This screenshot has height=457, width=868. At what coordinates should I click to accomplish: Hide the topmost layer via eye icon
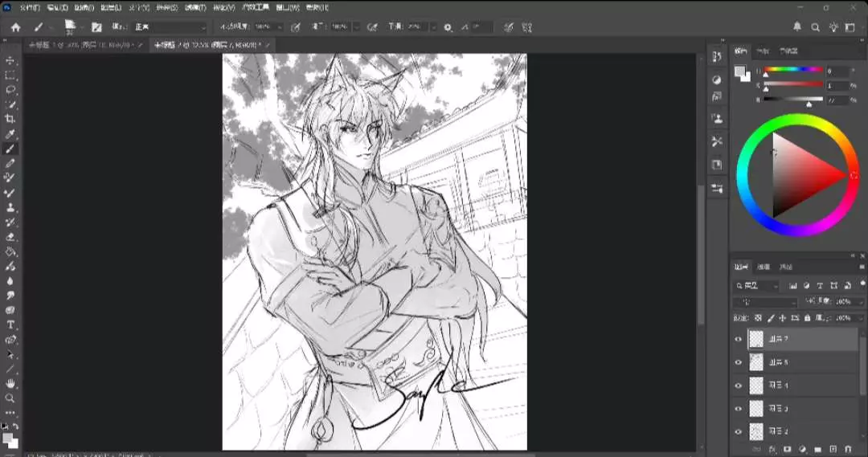click(739, 339)
